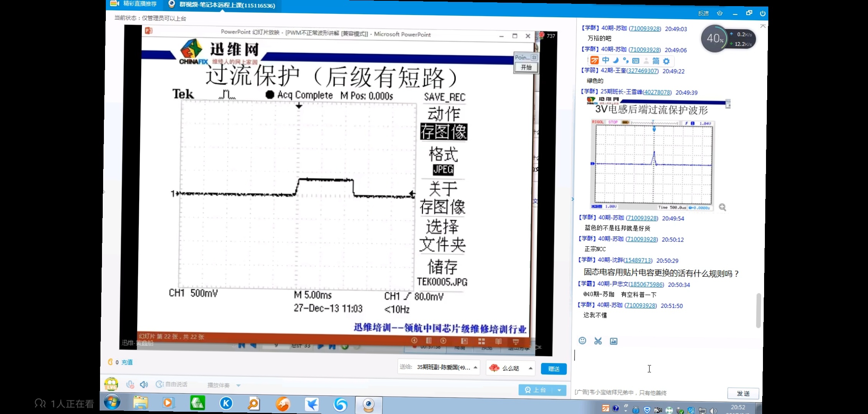Toggle the microphone mute icon
This screenshot has width=868, height=414.
pyautogui.click(x=130, y=384)
